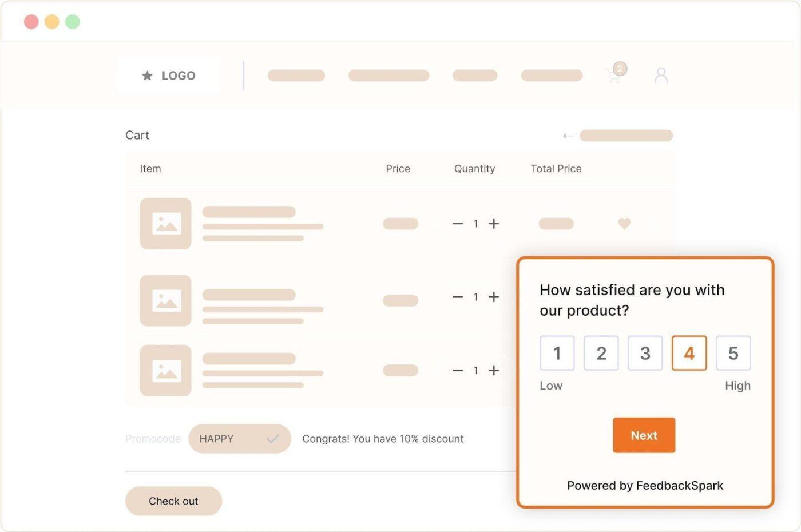Increase quantity of the second item
This screenshot has height=532, width=801.
point(493,297)
